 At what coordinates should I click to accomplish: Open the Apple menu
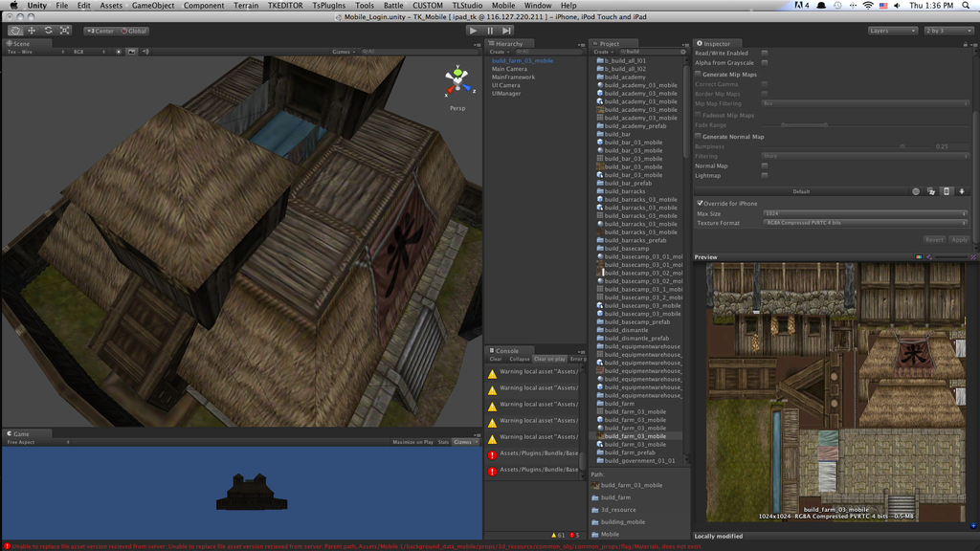click(13, 5)
